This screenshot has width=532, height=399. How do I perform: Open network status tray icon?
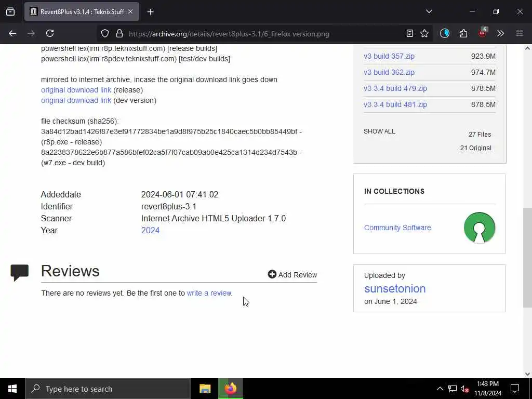453,389
